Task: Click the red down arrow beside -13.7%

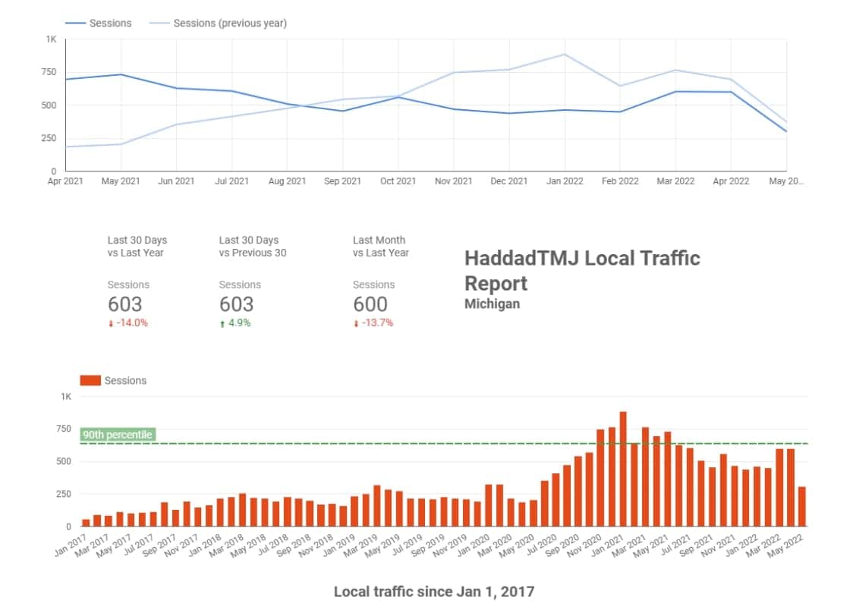Action: pyautogui.click(x=356, y=323)
